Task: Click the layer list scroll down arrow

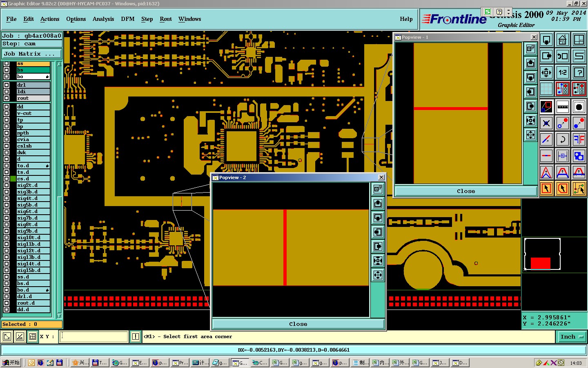Action: click(x=59, y=315)
